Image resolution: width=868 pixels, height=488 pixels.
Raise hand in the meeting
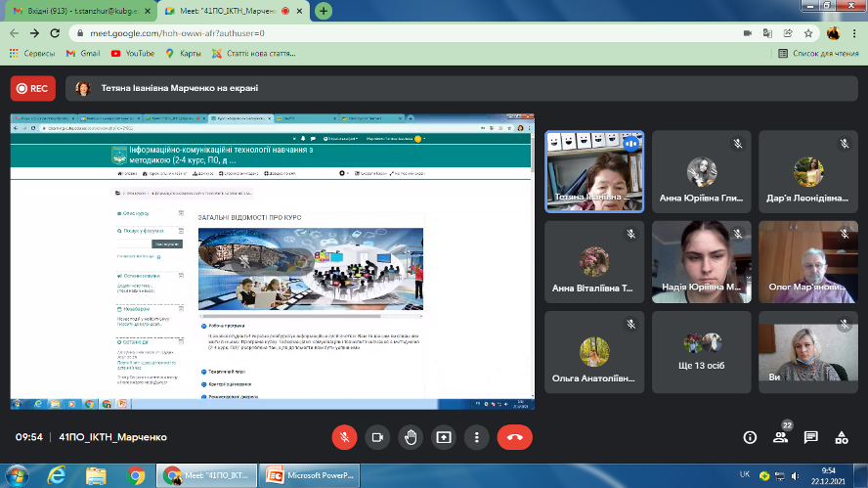click(x=411, y=437)
